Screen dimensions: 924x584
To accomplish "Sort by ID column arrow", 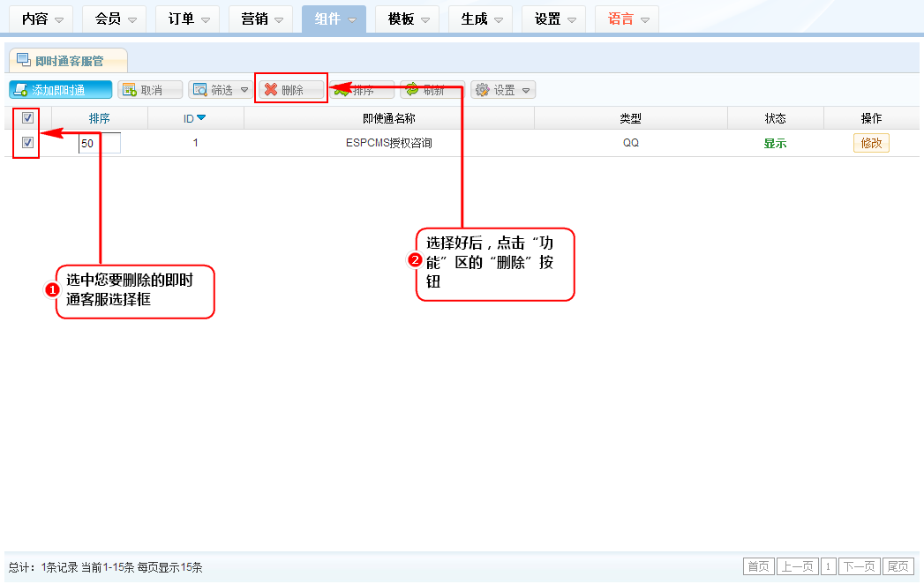I will [x=201, y=118].
